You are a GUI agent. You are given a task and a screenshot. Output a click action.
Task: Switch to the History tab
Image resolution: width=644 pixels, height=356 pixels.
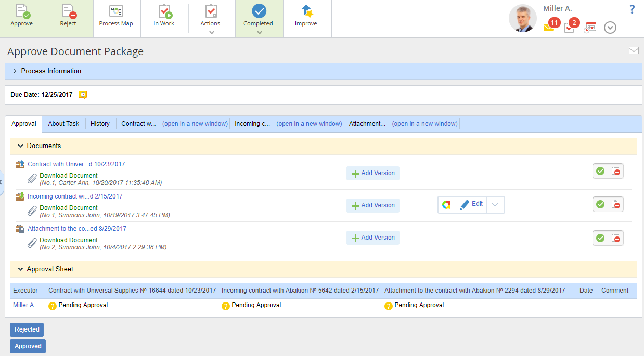pyautogui.click(x=100, y=124)
